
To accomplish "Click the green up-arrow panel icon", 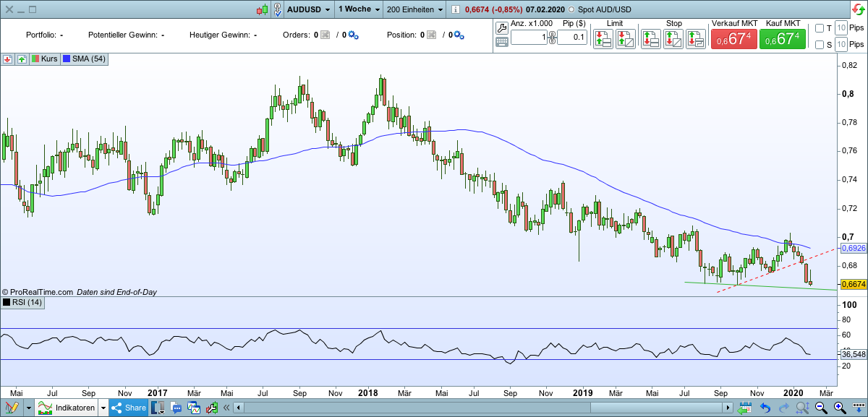I will pyautogui.click(x=21, y=59).
